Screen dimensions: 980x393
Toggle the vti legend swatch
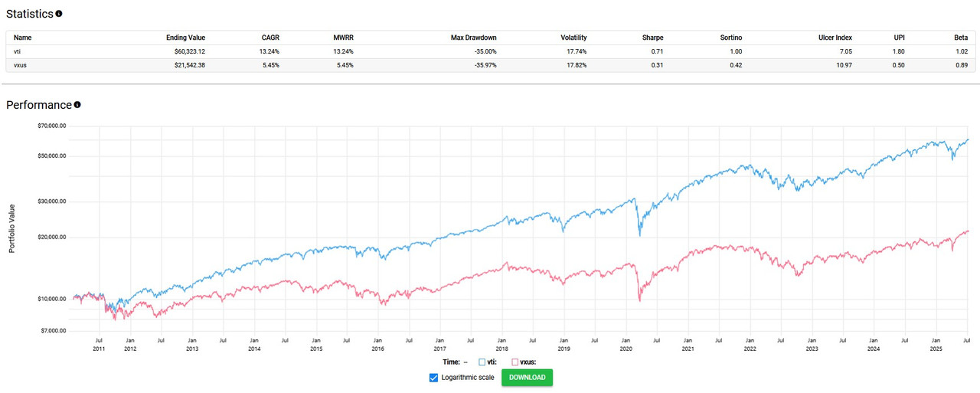click(x=482, y=362)
